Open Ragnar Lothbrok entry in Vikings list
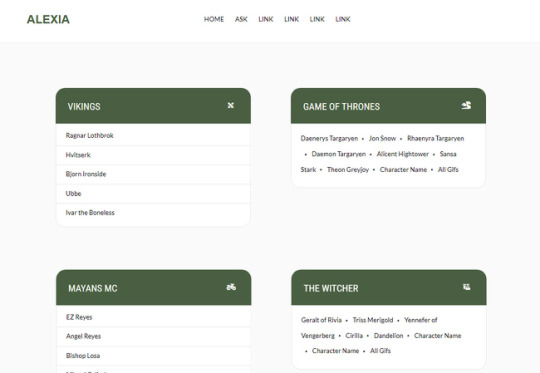The width and height of the screenshot is (540, 373). coord(153,135)
